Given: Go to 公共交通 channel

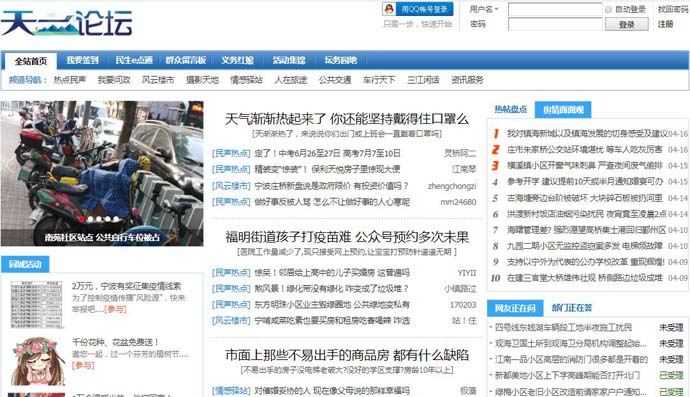Looking at the screenshot, I should (335, 80).
